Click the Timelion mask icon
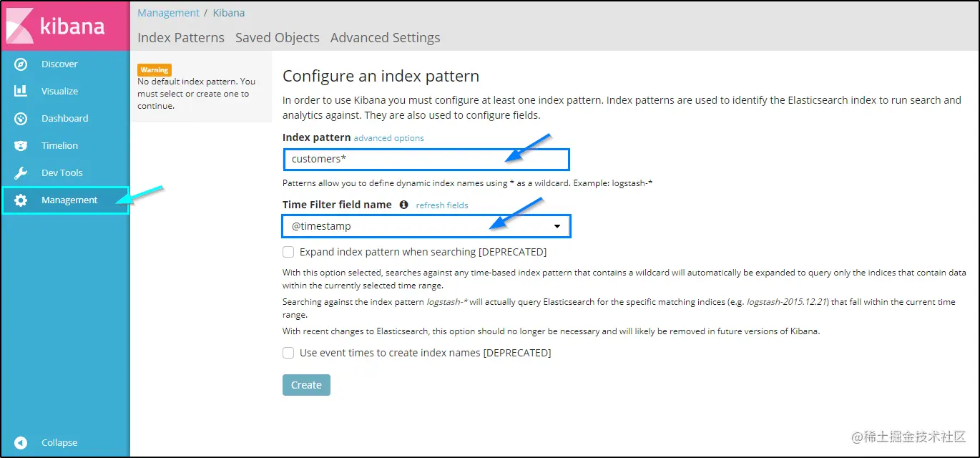 (21, 146)
